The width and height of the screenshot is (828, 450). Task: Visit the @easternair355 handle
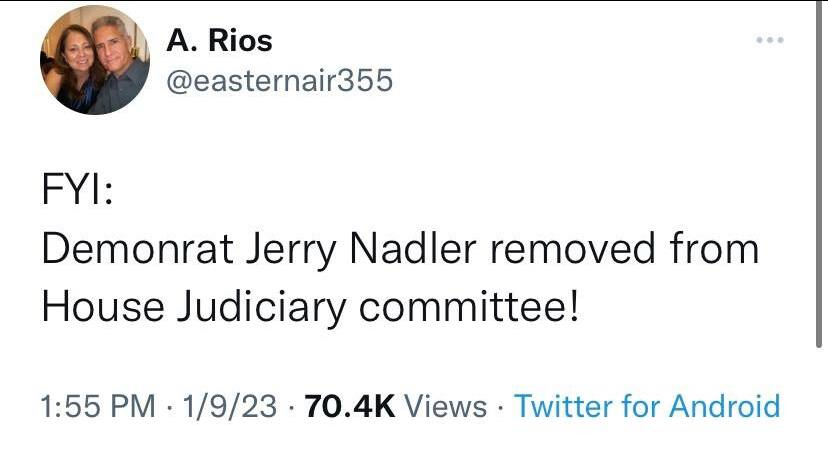277,81
